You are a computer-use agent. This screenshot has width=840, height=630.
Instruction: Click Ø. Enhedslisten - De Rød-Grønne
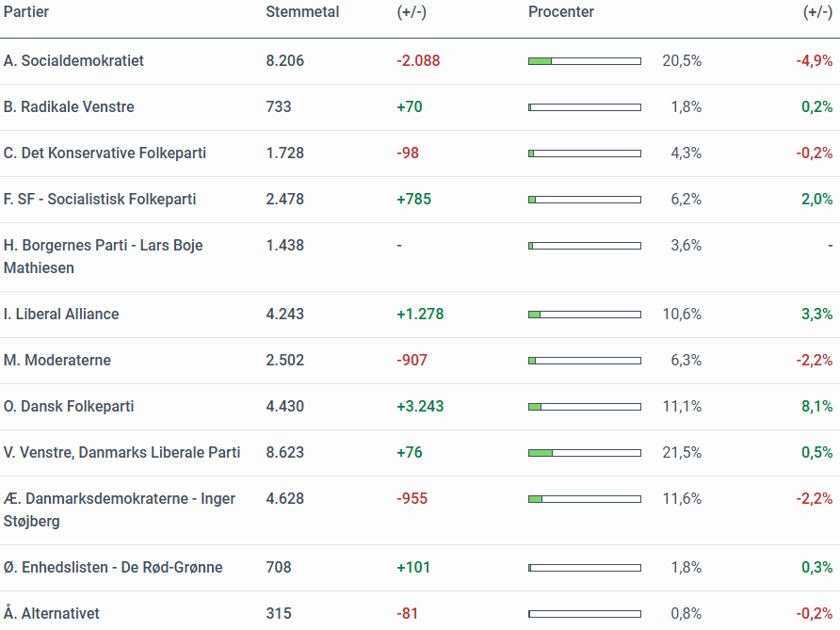click(x=113, y=567)
